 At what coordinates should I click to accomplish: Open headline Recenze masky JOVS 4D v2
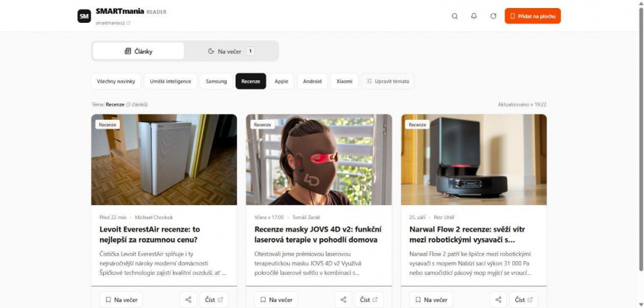[x=318, y=234]
